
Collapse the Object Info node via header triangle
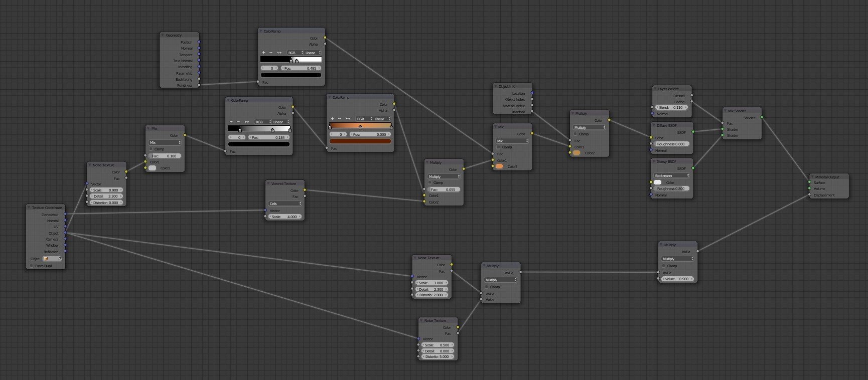coord(496,86)
